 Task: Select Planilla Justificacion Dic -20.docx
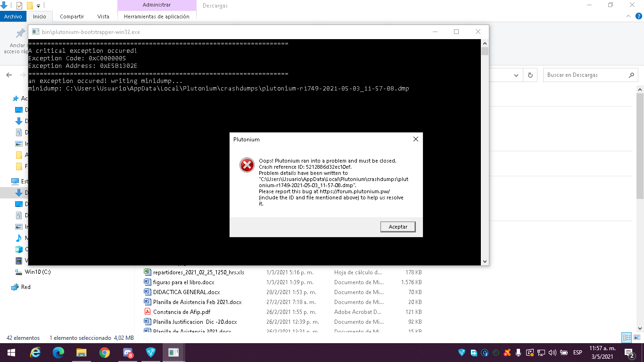(195, 322)
